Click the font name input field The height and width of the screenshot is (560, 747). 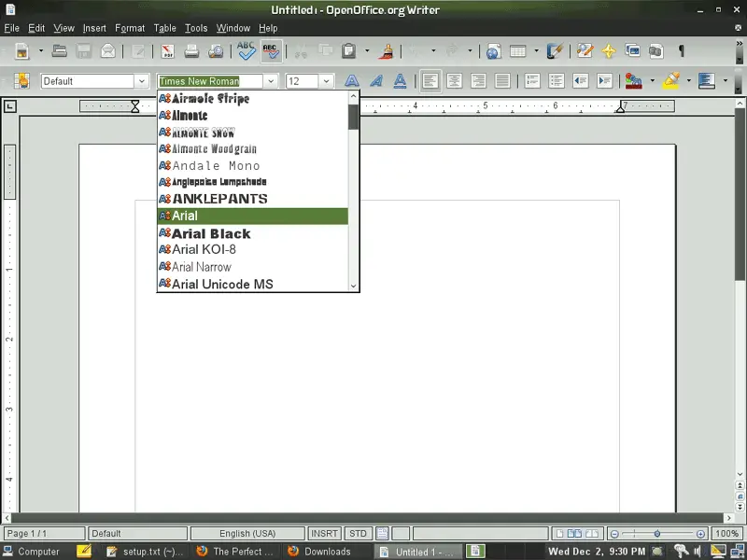click(210, 81)
